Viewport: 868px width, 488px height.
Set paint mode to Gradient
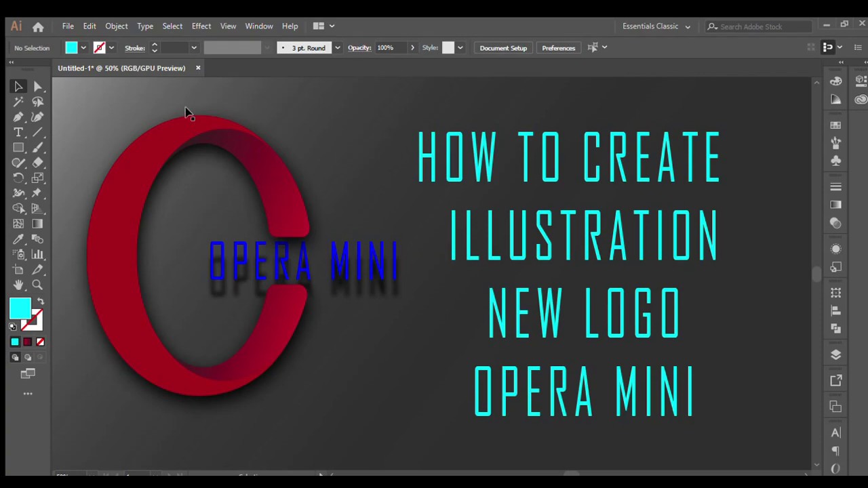click(x=27, y=342)
